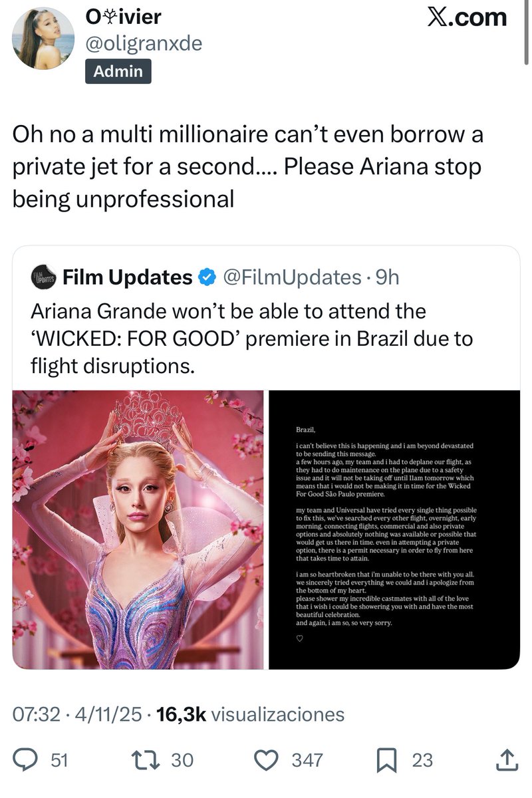The width and height of the screenshot is (532, 798).
Task: Open the share upload icon
Action: coord(505,759)
